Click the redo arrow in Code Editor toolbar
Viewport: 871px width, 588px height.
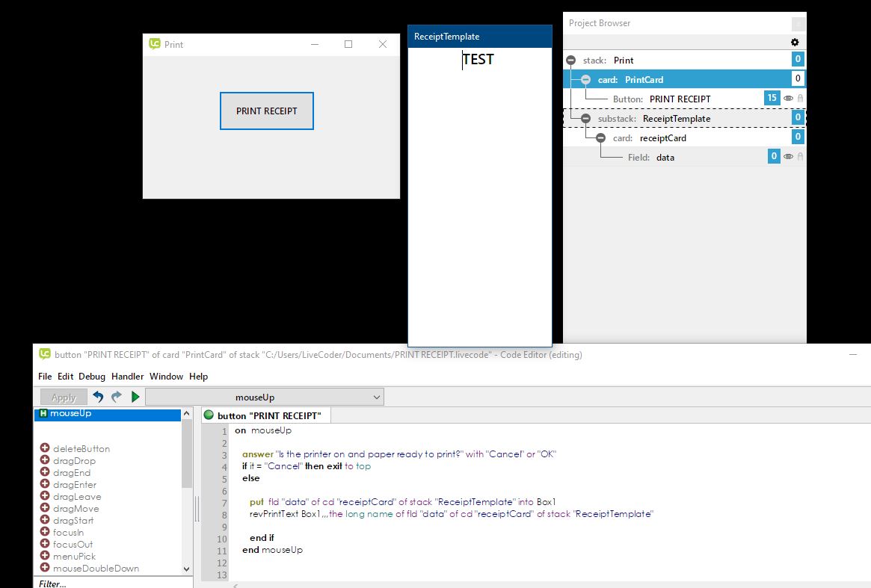point(117,397)
